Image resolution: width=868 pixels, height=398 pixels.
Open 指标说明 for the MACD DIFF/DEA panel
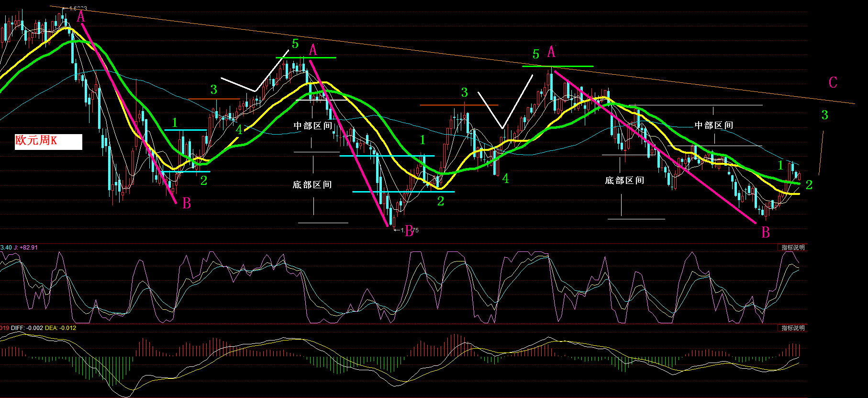[x=793, y=328]
